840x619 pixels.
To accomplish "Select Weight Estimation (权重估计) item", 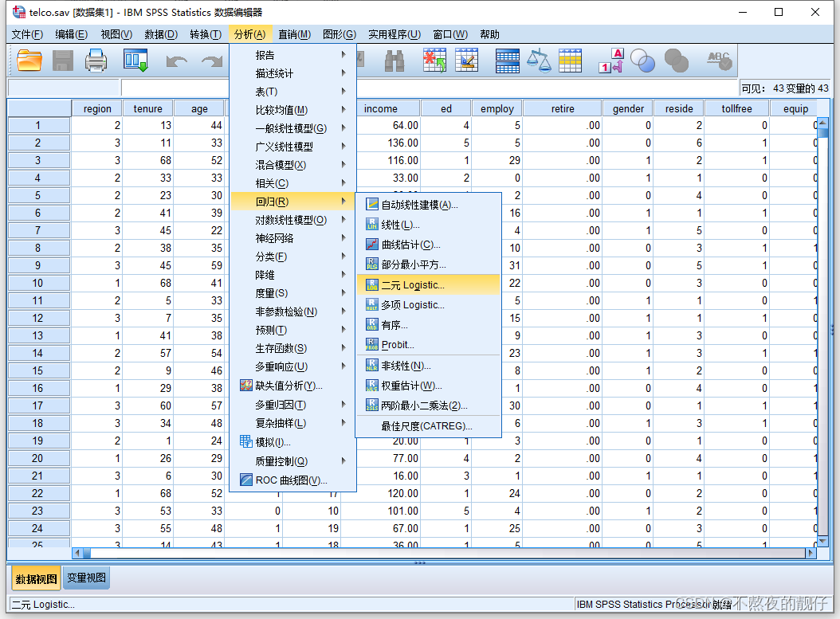I will coord(428,386).
